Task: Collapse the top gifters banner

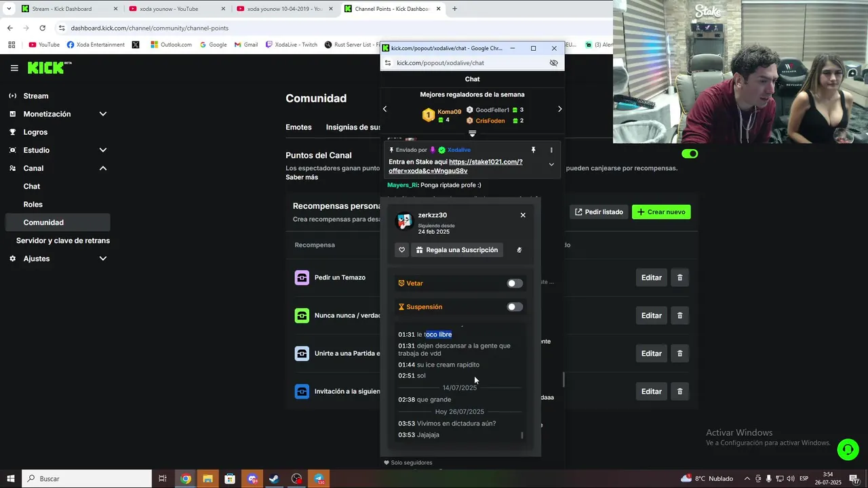Action: pos(473,134)
